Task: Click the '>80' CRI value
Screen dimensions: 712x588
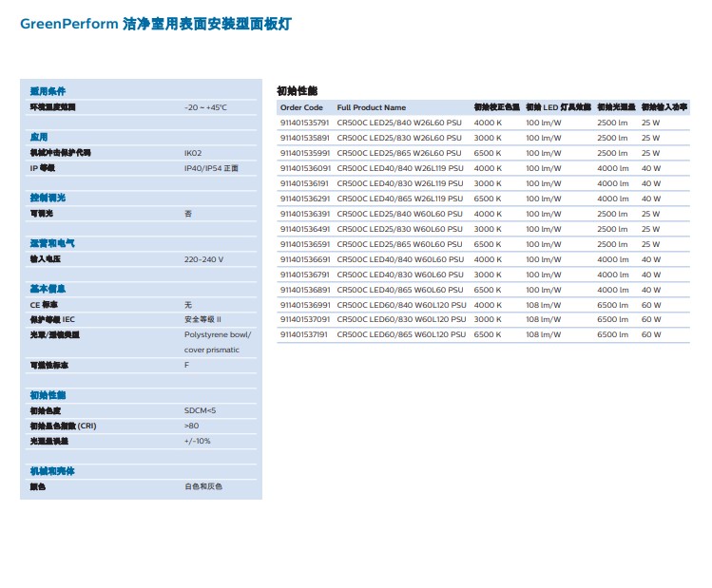Action: [x=192, y=426]
